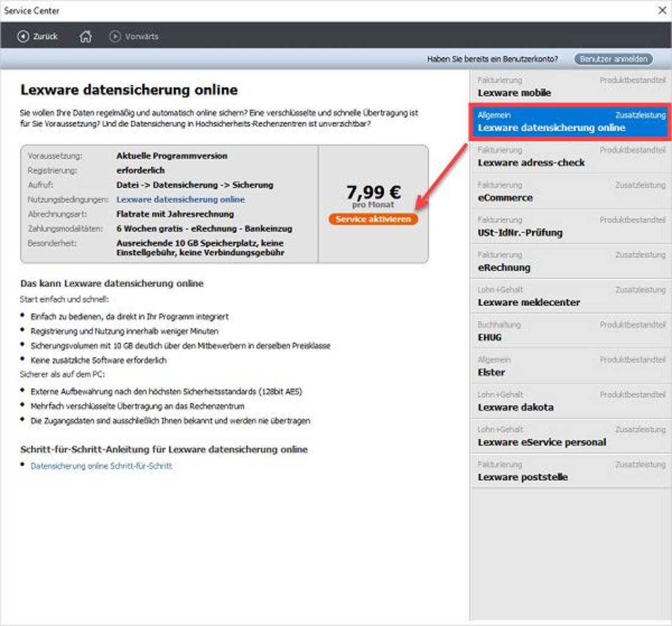This screenshot has height=626, width=672.
Task: Open Datensicherung online Schritt-für-Schritt link
Action: coord(101,466)
